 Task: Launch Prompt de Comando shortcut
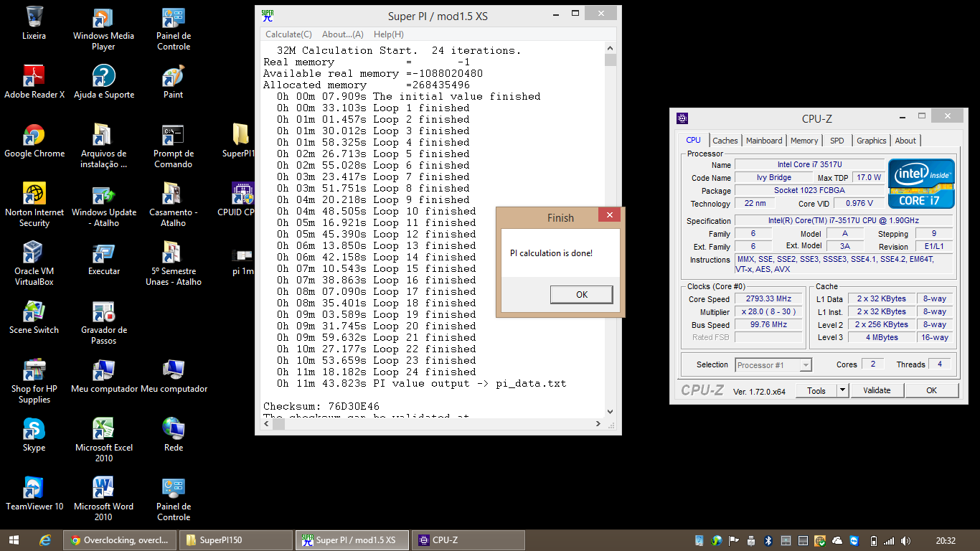click(x=173, y=146)
